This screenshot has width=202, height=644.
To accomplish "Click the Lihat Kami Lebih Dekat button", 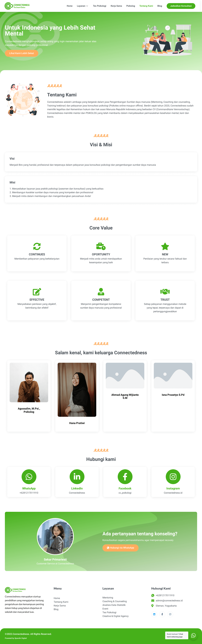I will pyautogui.click(x=21, y=53).
